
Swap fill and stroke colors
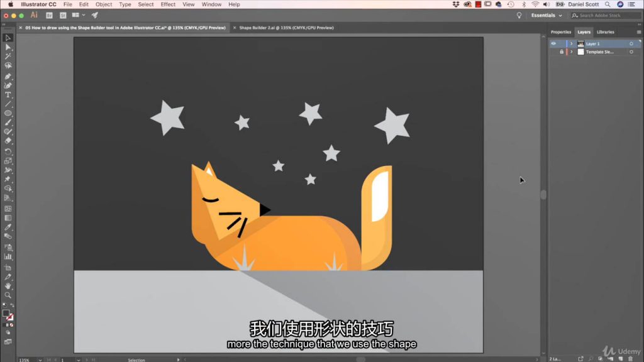[12, 305]
